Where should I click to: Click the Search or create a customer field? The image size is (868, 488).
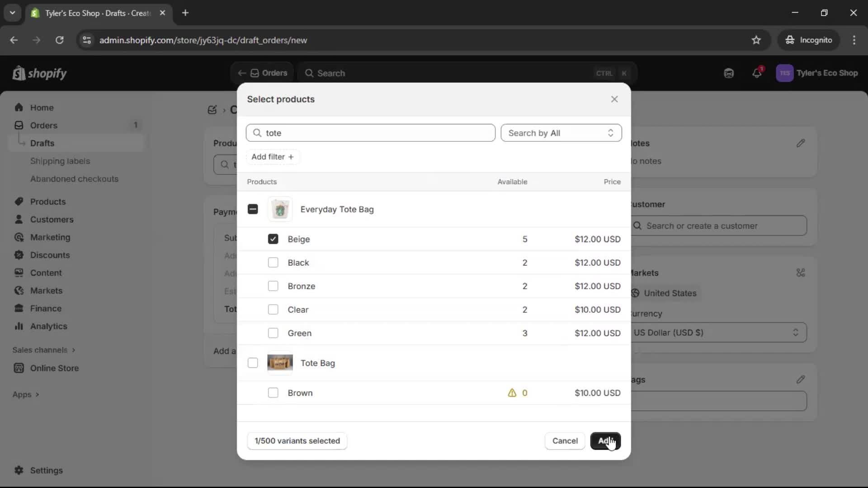point(719,225)
